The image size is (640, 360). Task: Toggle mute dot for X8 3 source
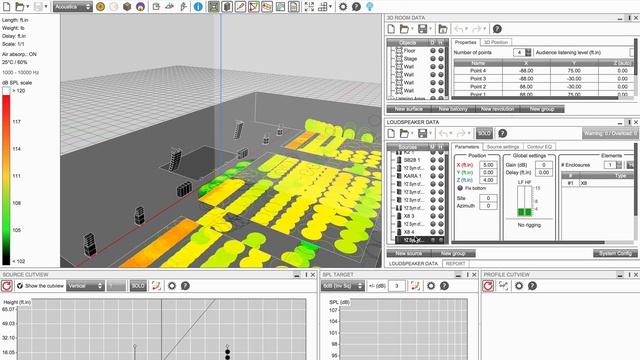pyautogui.click(x=433, y=216)
